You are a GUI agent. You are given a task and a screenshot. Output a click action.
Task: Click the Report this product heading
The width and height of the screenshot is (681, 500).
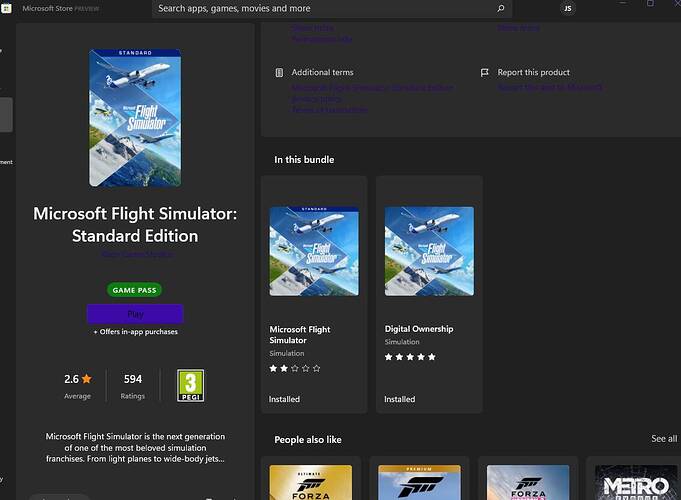tap(533, 73)
